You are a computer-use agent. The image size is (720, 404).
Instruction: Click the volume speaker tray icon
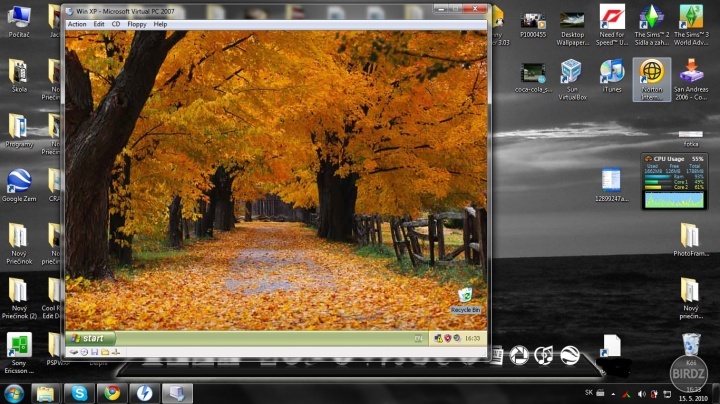pos(641,394)
